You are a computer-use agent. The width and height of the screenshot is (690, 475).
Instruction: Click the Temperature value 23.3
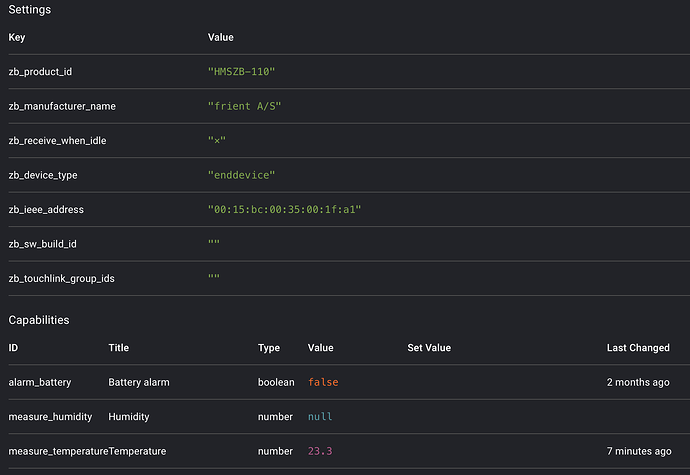[x=320, y=451]
